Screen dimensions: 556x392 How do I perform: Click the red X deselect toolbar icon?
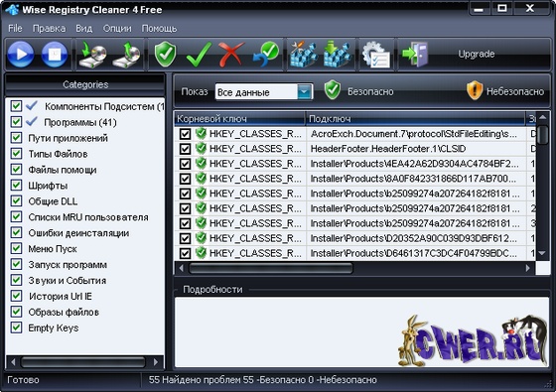click(231, 55)
